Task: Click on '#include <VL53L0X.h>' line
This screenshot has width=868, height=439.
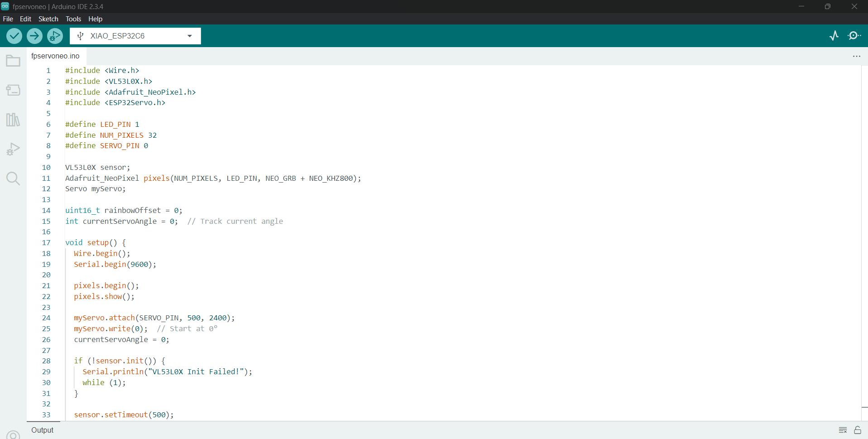Action: (109, 82)
